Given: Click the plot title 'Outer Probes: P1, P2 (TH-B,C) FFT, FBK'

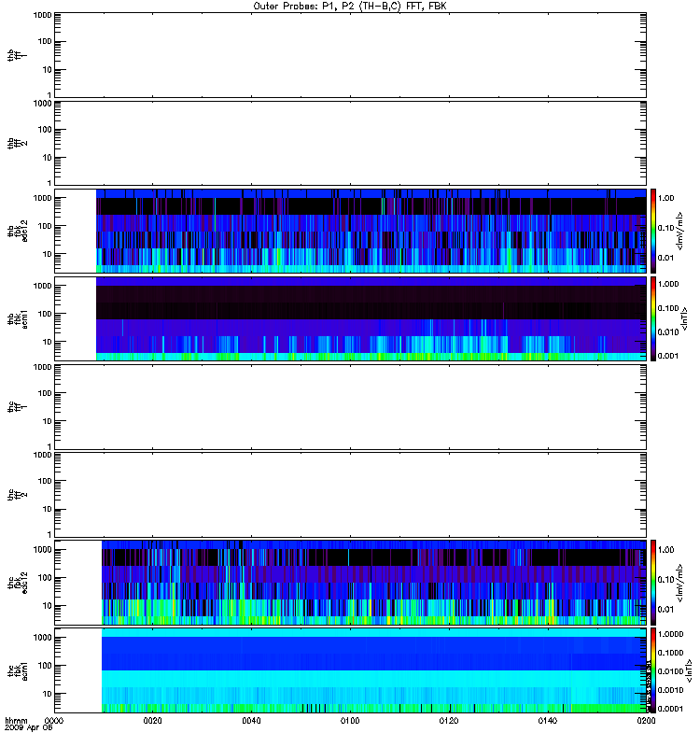Looking at the screenshot, I should click(350, 7).
